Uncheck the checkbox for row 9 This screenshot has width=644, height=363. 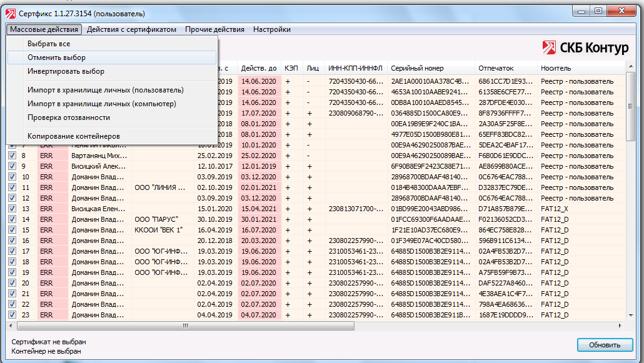[x=13, y=166]
